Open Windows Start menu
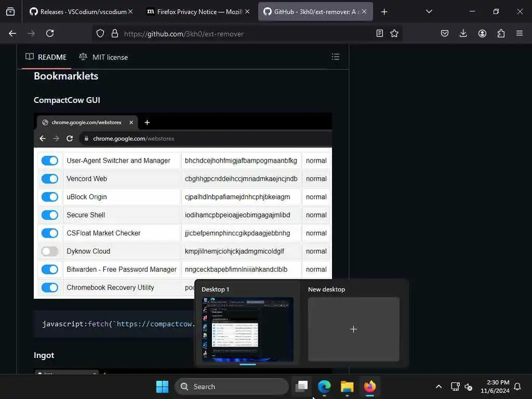The height and width of the screenshot is (399, 532). 162,387
